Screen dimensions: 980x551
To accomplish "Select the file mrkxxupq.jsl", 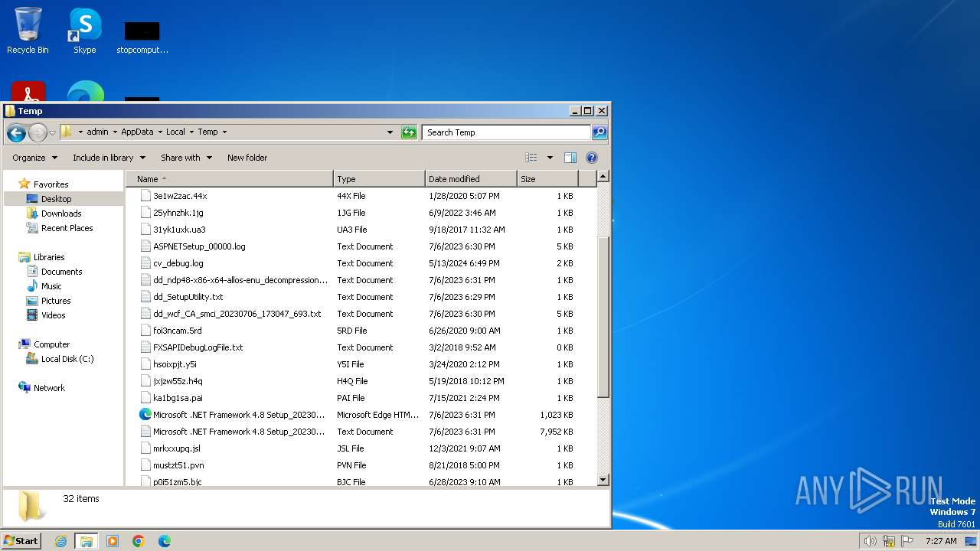I will click(x=177, y=448).
